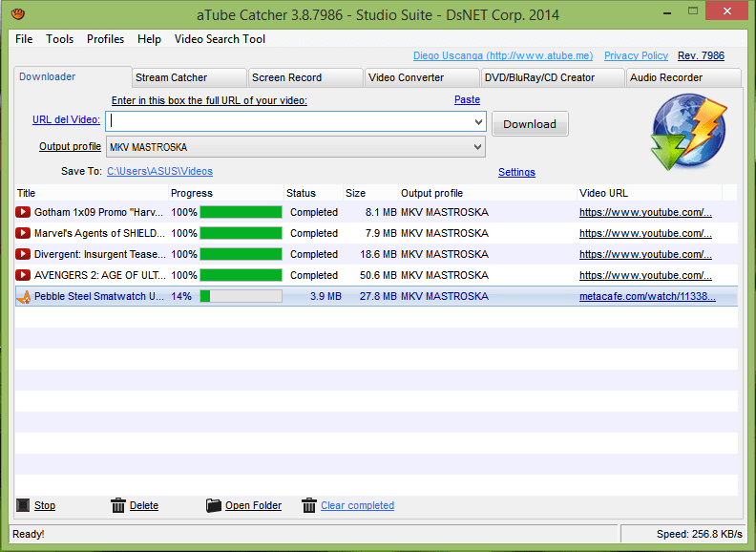Switch to the Screen Record tab
The width and height of the screenshot is (756, 552).
coord(305,77)
